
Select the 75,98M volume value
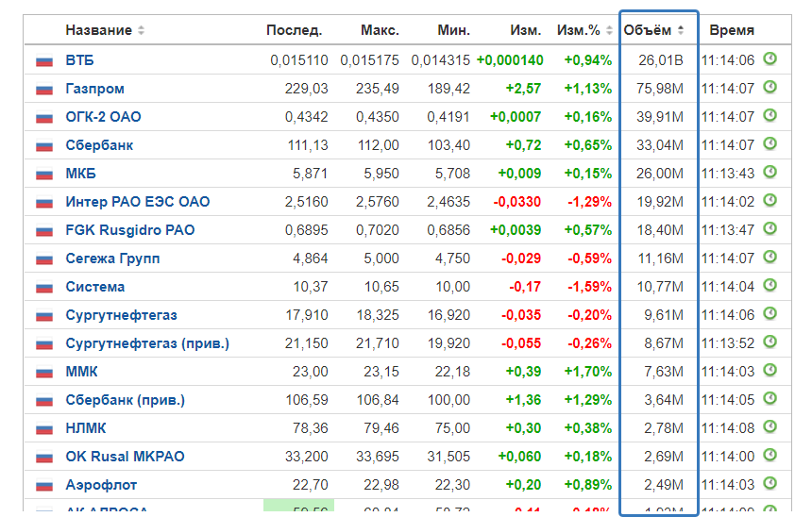coord(660,89)
